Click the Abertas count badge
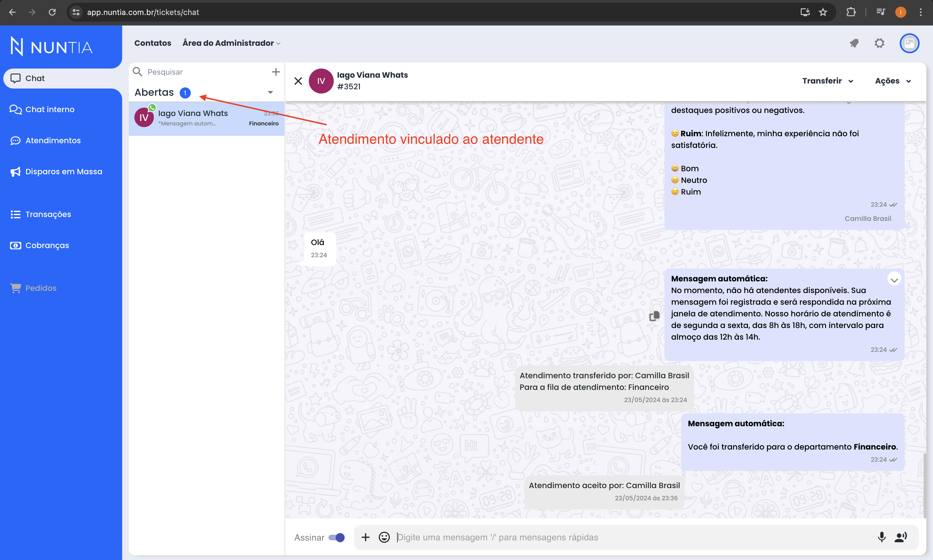Screen dimensions: 933x560 pos(185,93)
